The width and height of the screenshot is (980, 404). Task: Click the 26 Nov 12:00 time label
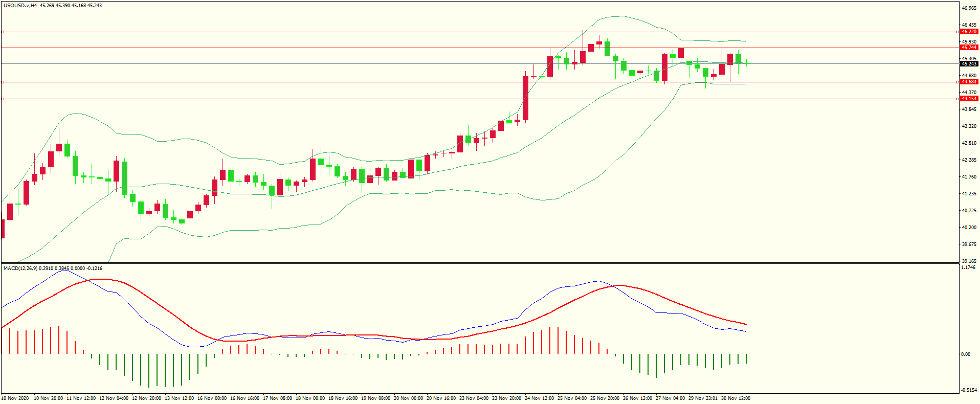pyautogui.click(x=638, y=398)
